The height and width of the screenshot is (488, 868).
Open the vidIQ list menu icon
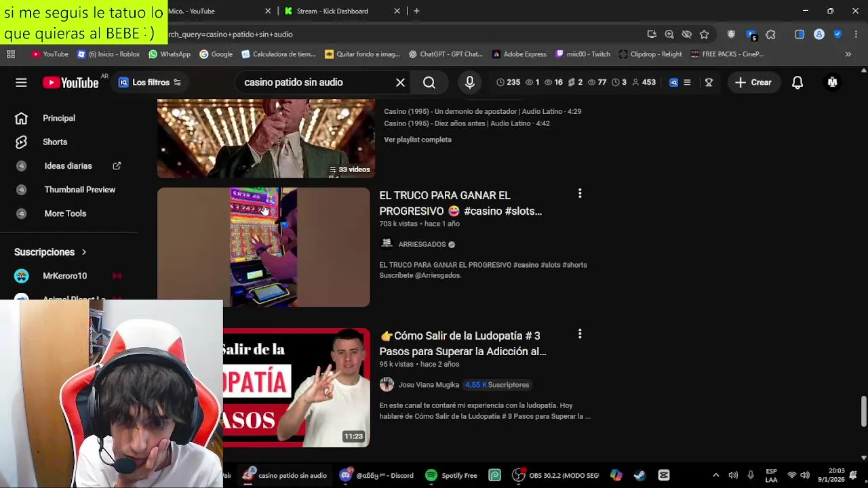[687, 82]
